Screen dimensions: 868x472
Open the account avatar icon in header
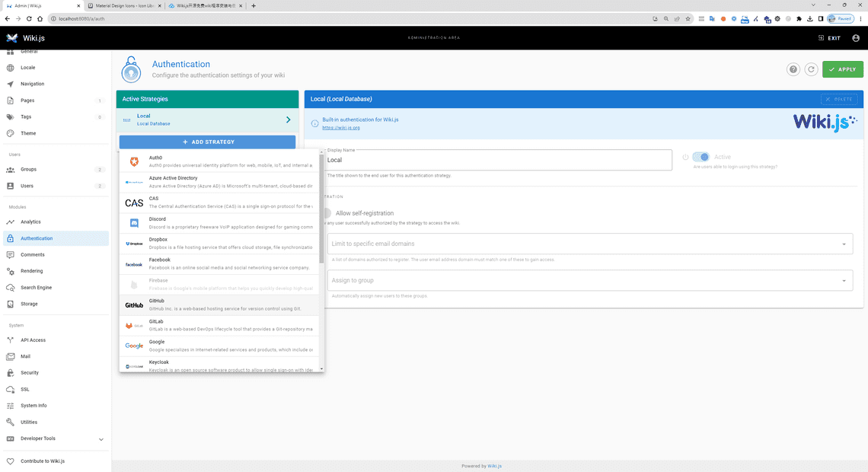click(856, 38)
